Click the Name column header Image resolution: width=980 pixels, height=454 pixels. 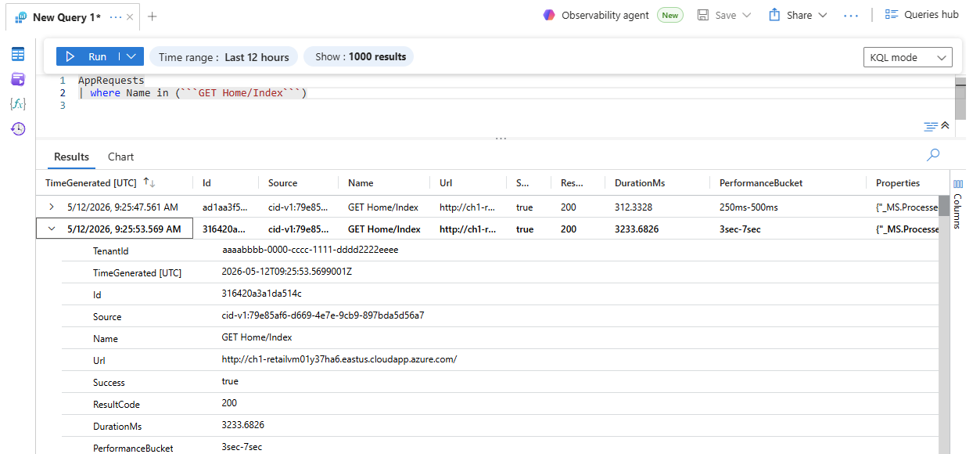pyautogui.click(x=383, y=182)
